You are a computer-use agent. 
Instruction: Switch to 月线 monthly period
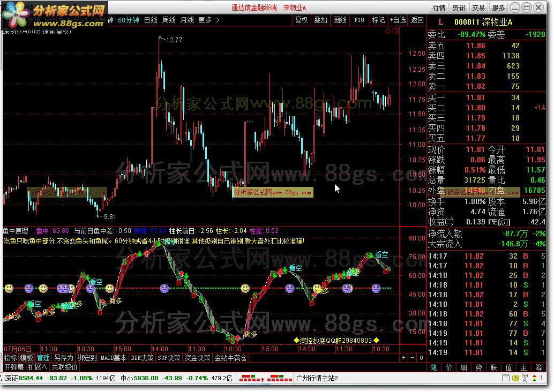[x=187, y=20]
